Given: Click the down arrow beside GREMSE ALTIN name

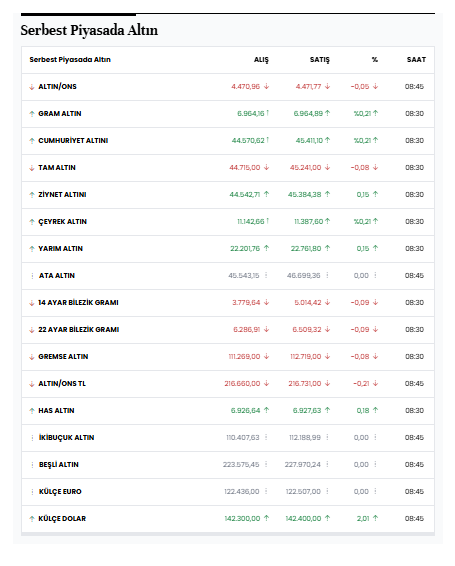Looking at the screenshot, I should 32,357.
